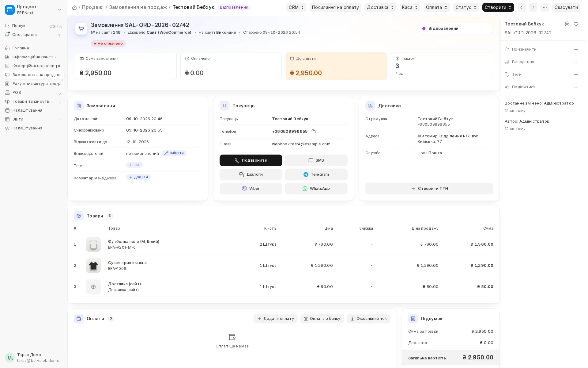Open Пошук search in sidebar

(33, 26)
